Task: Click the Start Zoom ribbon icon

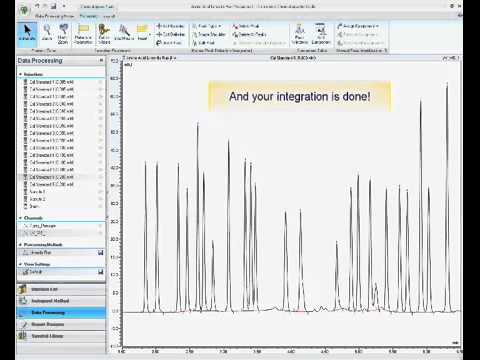Action: pyautogui.click(x=63, y=34)
